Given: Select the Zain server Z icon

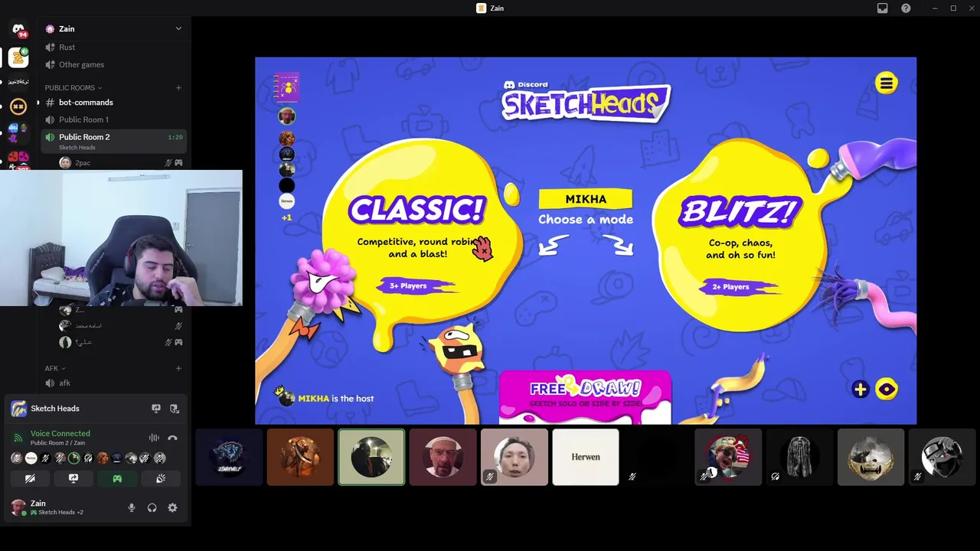Looking at the screenshot, I should click(x=18, y=57).
